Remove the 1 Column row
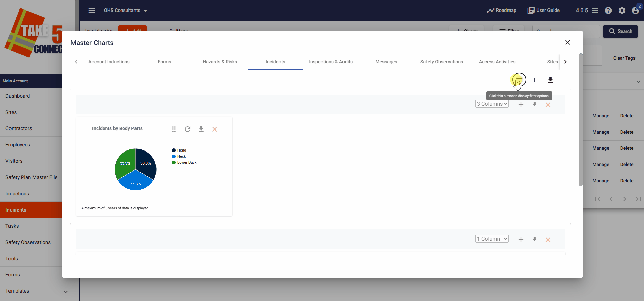 coord(548,240)
